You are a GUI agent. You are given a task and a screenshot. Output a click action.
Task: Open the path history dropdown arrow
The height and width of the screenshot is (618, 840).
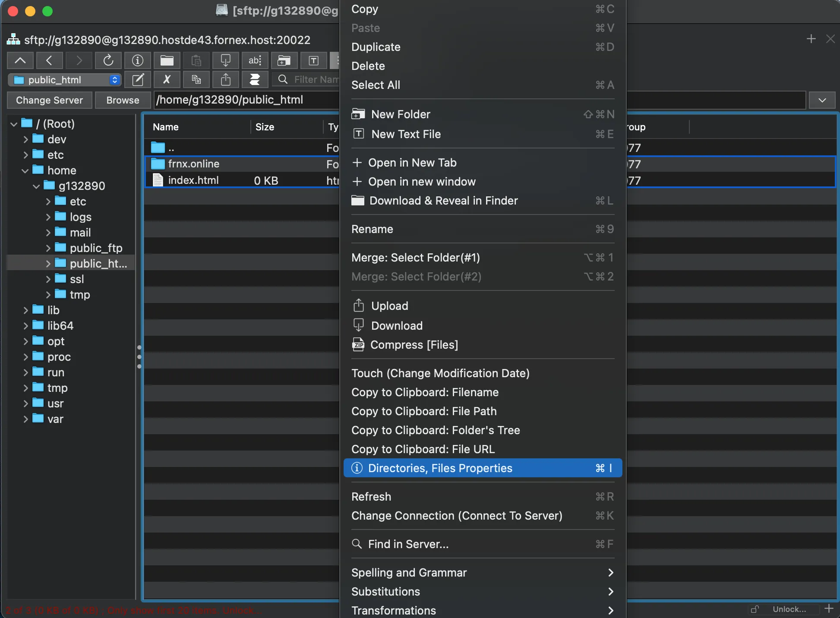(x=822, y=100)
